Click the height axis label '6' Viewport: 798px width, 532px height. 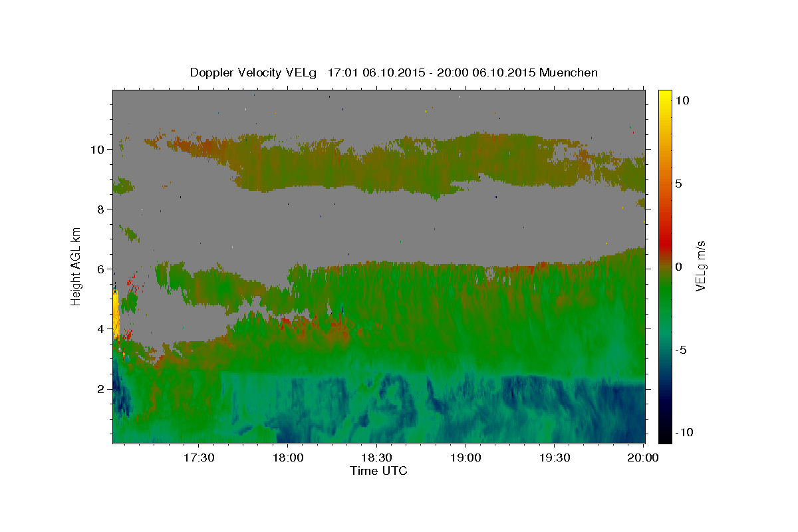[x=100, y=269]
